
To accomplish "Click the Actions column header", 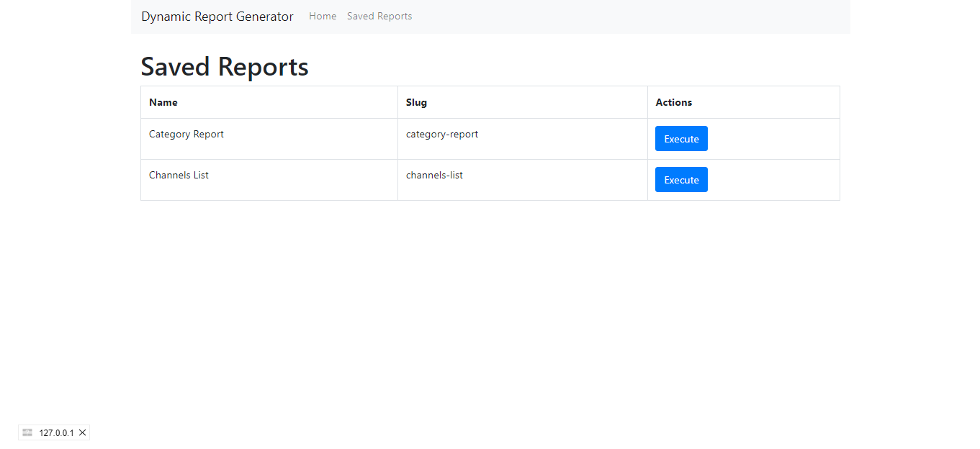I will click(x=673, y=102).
